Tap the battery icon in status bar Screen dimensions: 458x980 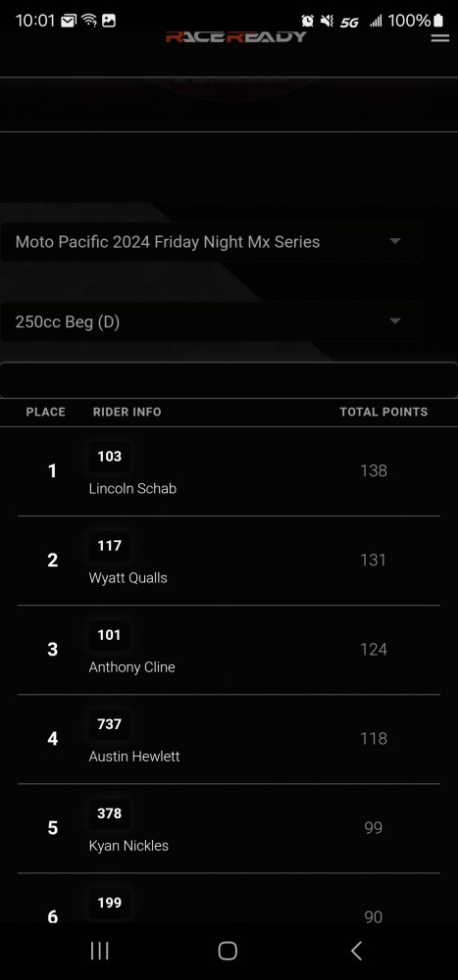438,21
